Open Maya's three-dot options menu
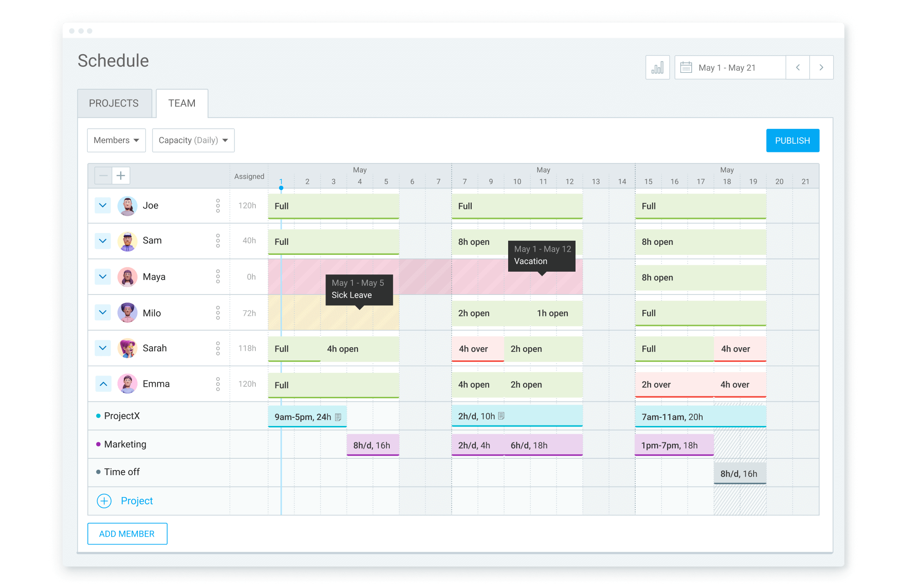The image size is (907, 588). 218,277
